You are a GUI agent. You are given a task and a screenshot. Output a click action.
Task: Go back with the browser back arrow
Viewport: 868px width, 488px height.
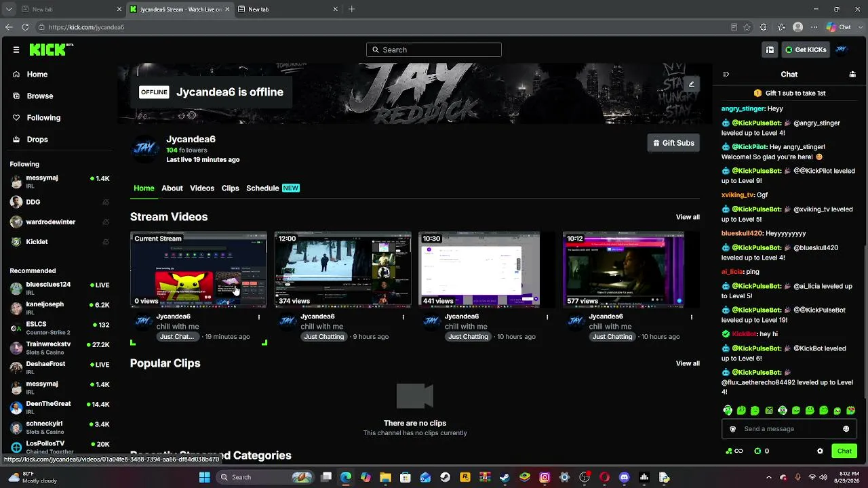click(x=9, y=27)
